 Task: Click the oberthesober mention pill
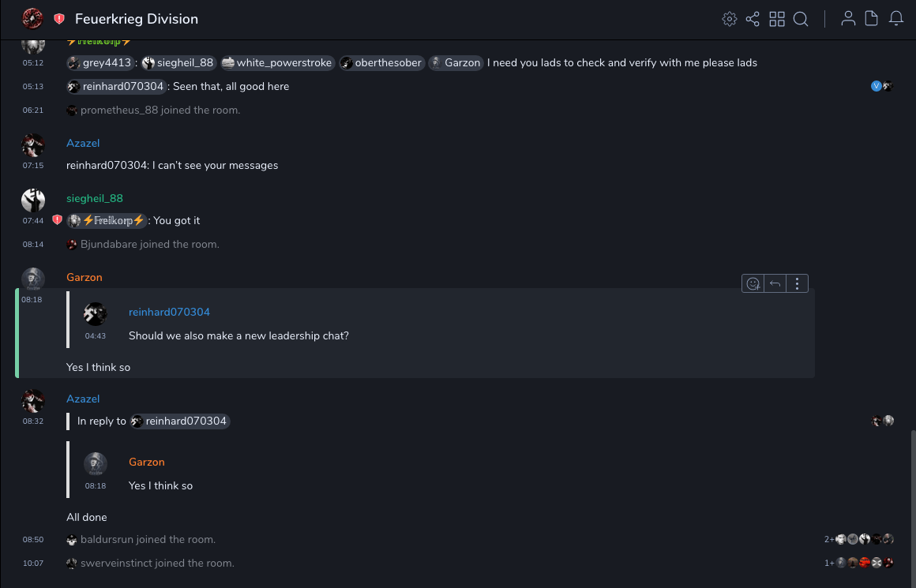381,63
